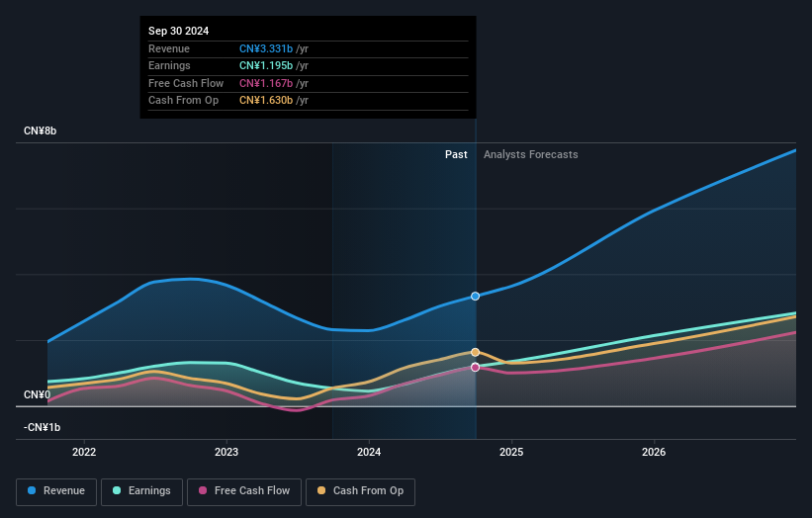Viewport: 812px width, 518px height.
Task: Click the Past label
Action: (456, 154)
